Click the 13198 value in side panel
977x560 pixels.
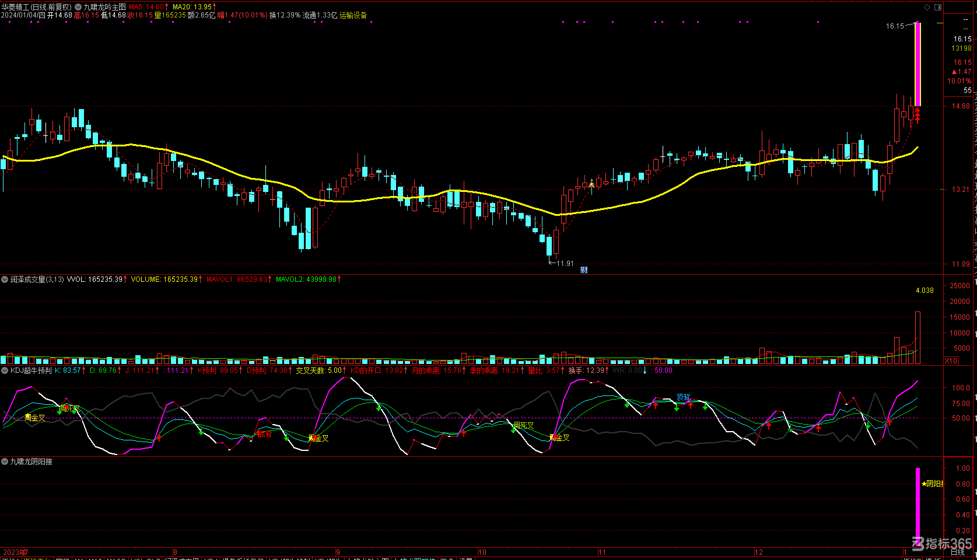pos(961,48)
